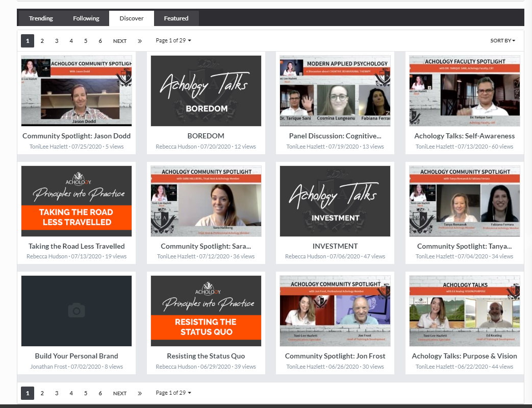Open BOREDOM Achology Talks thumbnail
532x408 pixels.
pos(206,91)
